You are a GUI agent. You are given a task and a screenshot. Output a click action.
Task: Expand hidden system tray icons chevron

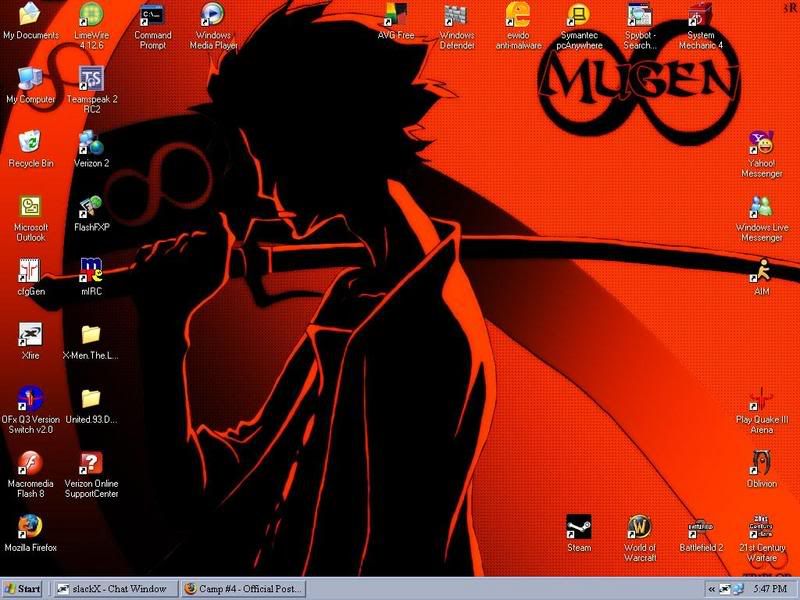tap(712, 589)
